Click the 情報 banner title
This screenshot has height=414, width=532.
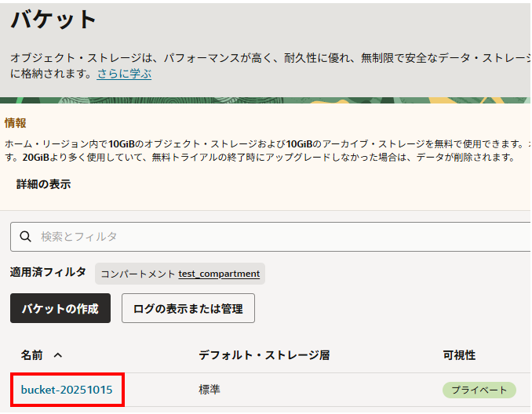(x=16, y=122)
